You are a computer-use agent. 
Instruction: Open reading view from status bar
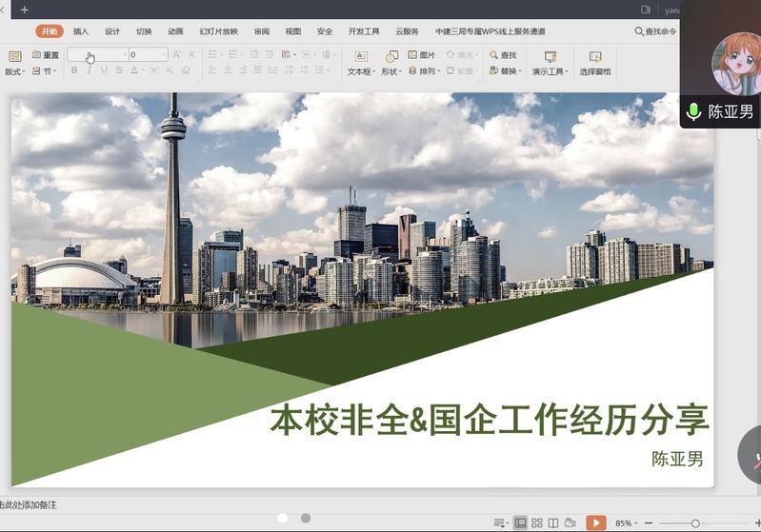tap(553, 522)
